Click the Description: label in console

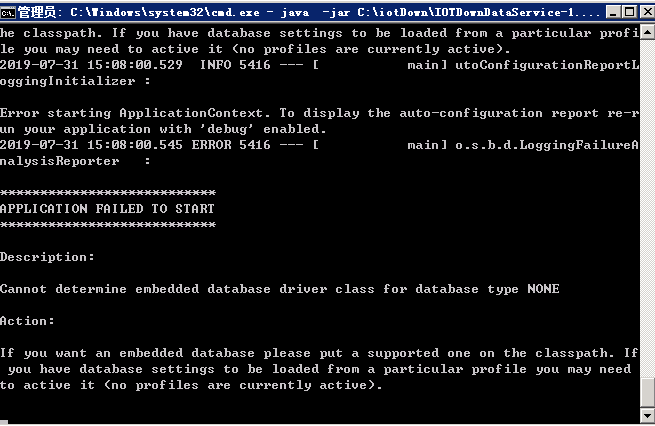pos(48,257)
